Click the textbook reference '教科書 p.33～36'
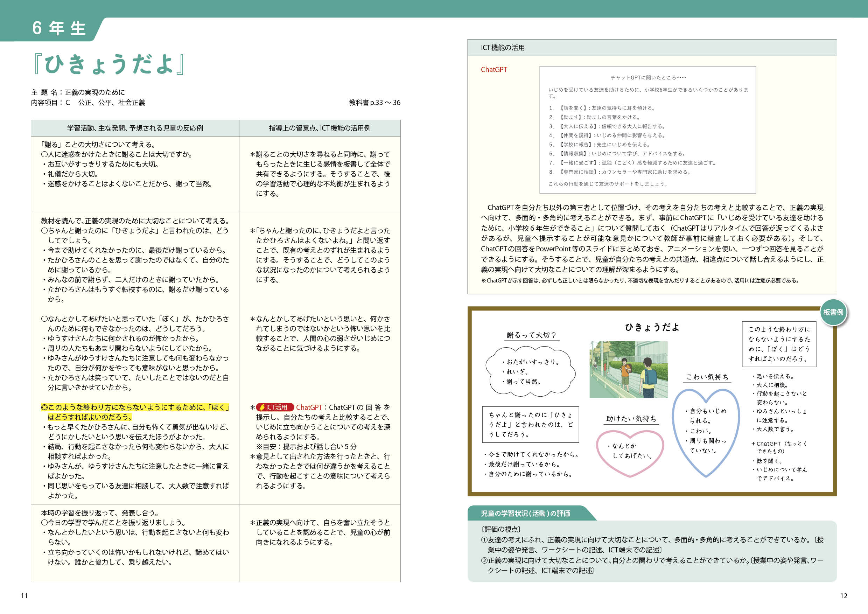This screenshot has height=614, width=868. 374,103
